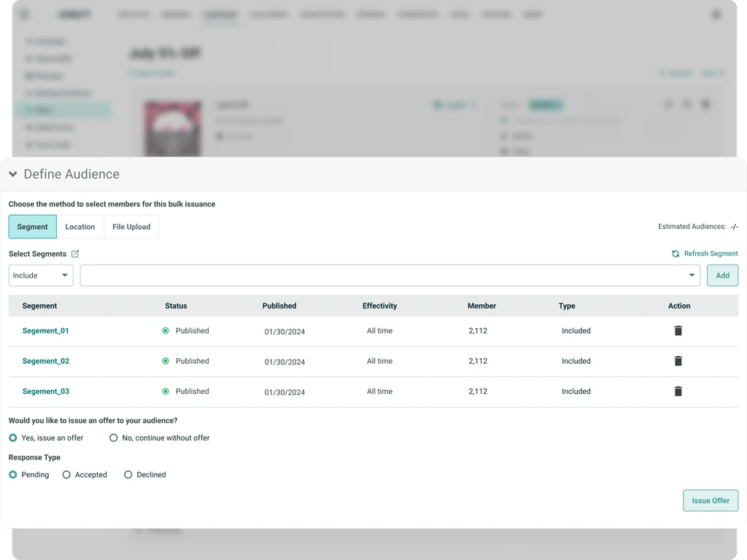Image resolution: width=747 pixels, height=560 pixels.
Task: Switch to the Location method tab
Action: click(x=80, y=227)
